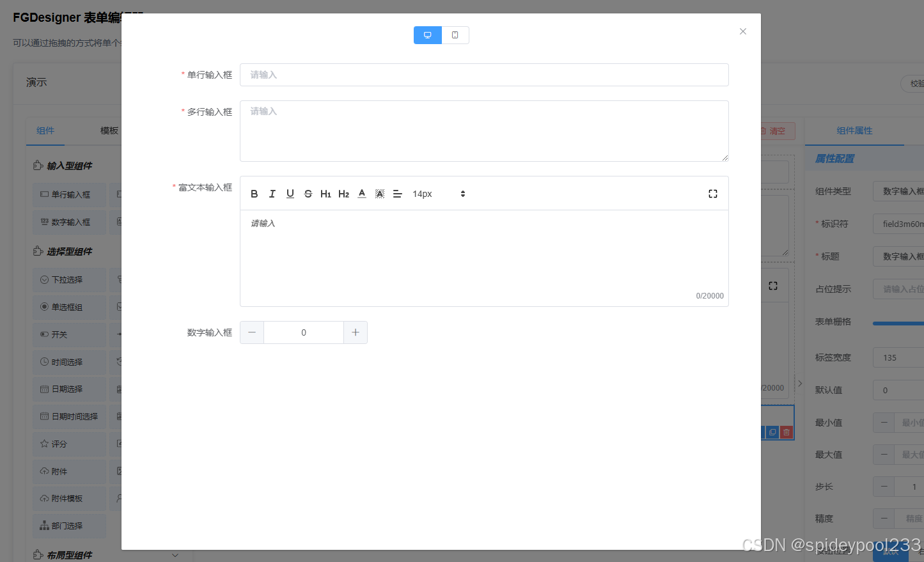Decrease the 步长 with its minus button
This screenshot has height=562, width=924.
[x=884, y=487]
